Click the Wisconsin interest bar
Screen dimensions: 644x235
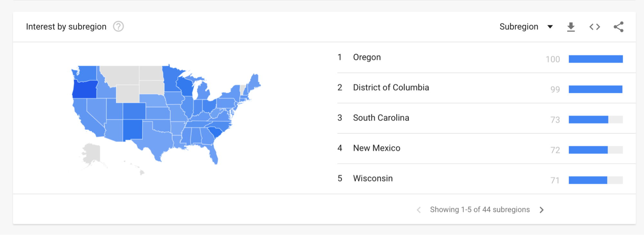tap(588, 180)
